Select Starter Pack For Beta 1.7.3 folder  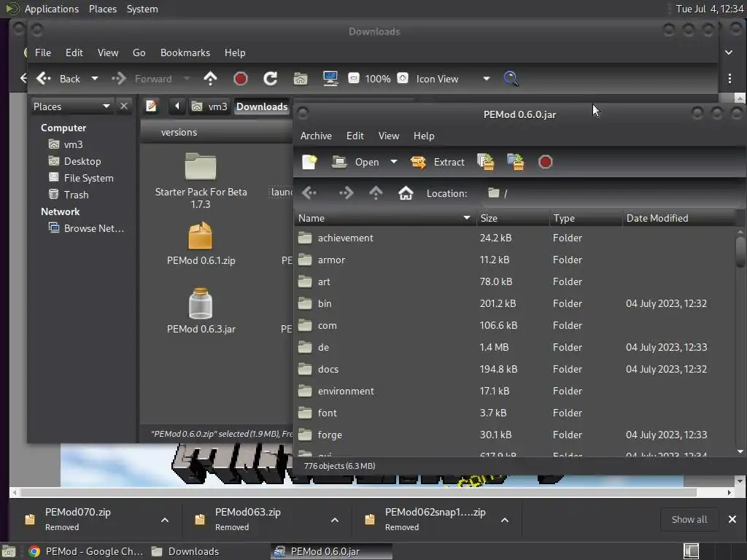[x=201, y=181]
